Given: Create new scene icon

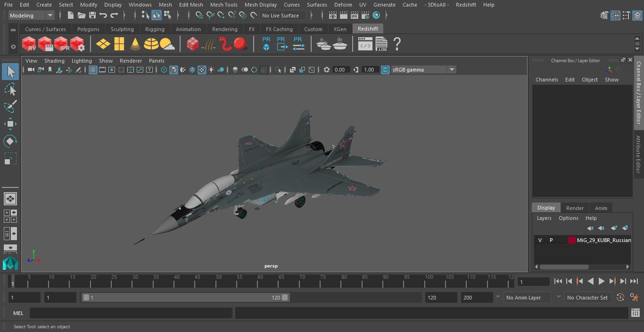Looking at the screenshot, I should [x=71, y=16].
